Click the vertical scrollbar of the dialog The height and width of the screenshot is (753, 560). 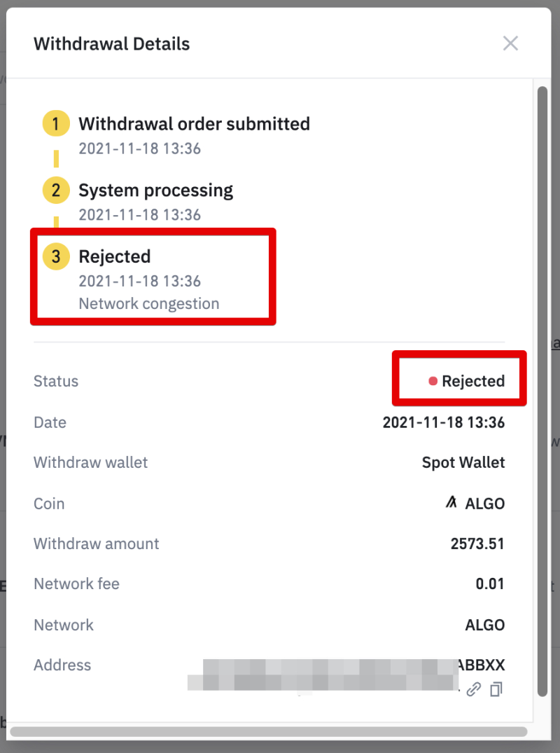pos(542,392)
